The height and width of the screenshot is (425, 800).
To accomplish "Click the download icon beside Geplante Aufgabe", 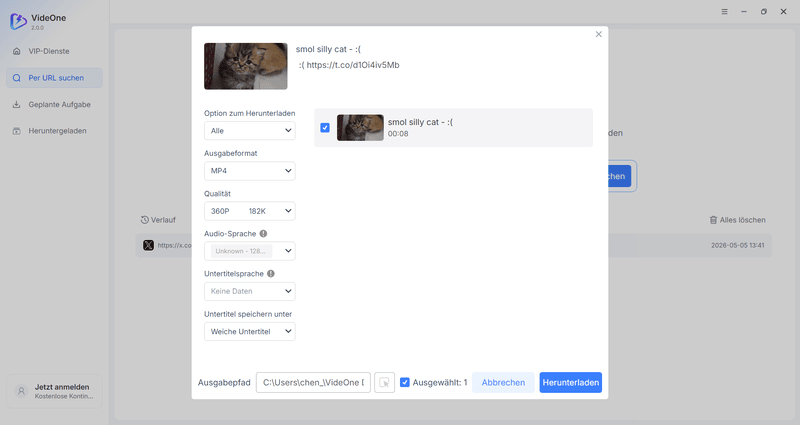I will (17, 105).
